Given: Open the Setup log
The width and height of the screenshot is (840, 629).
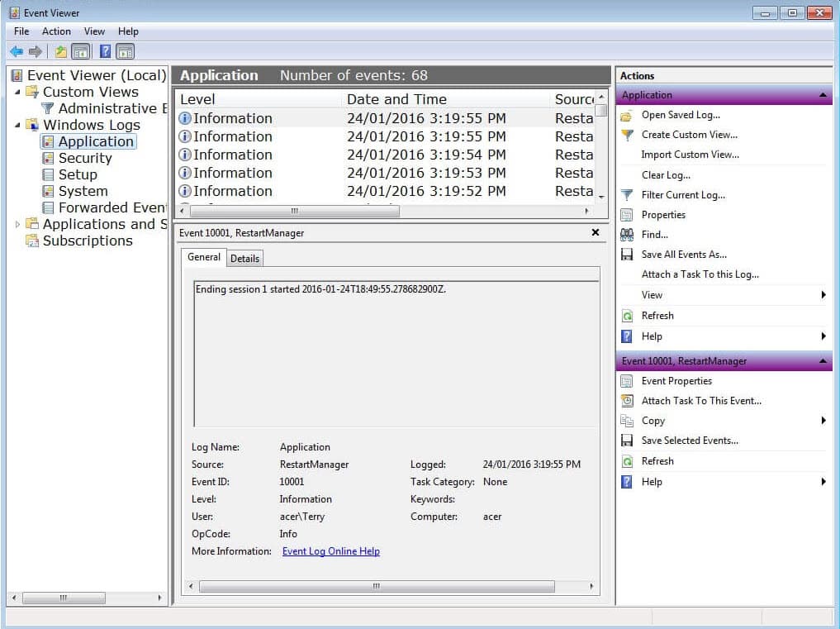Looking at the screenshot, I should click(78, 174).
